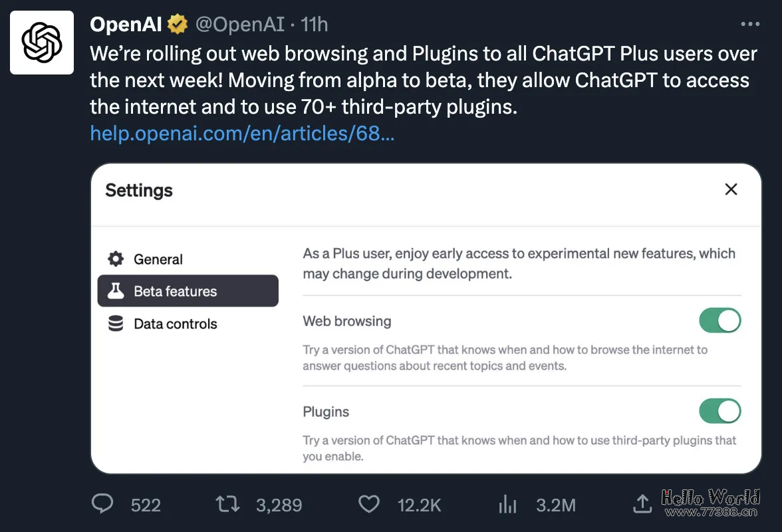Open the tweet options menu via ellipsis

[750, 23]
